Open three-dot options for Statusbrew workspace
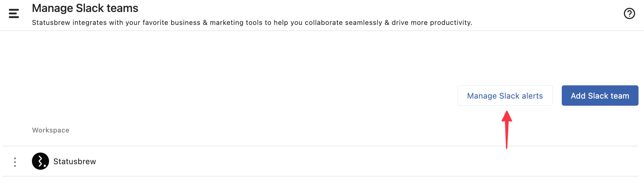This screenshot has height=192, width=644. coord(15,162)
